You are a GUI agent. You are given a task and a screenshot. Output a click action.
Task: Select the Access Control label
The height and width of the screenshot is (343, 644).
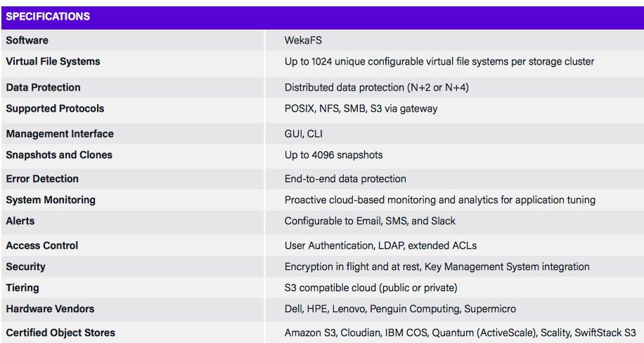(x=42, y=245)
